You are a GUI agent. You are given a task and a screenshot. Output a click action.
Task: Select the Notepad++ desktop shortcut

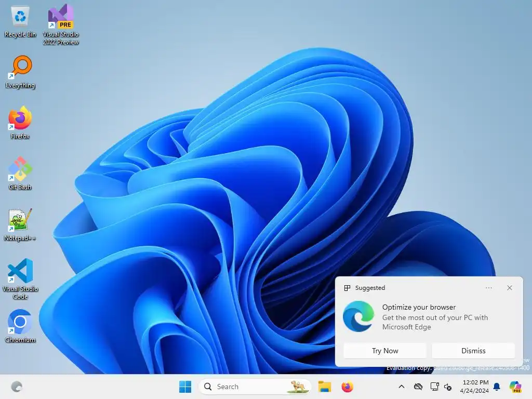(x=20, y=224)
